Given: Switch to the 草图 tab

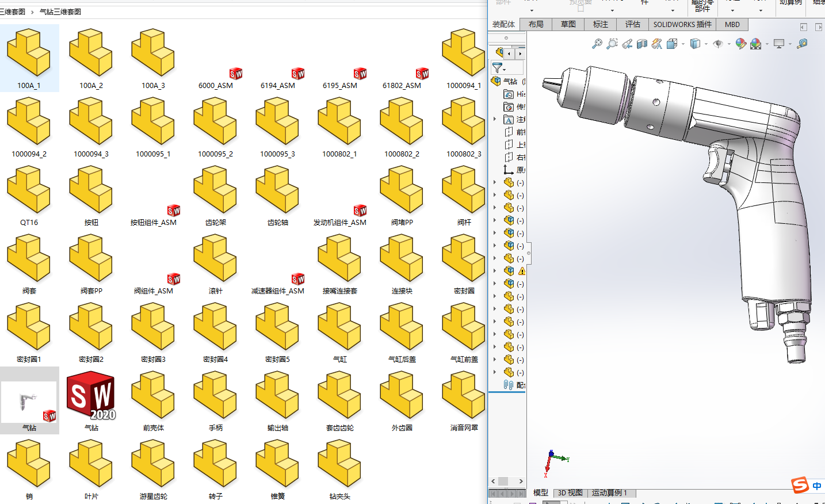Looking at the screenshot, I should [x=568, y=24].
